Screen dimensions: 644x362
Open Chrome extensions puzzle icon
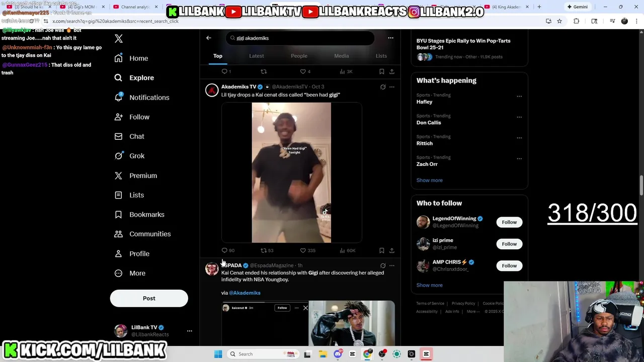coord(577,21)
